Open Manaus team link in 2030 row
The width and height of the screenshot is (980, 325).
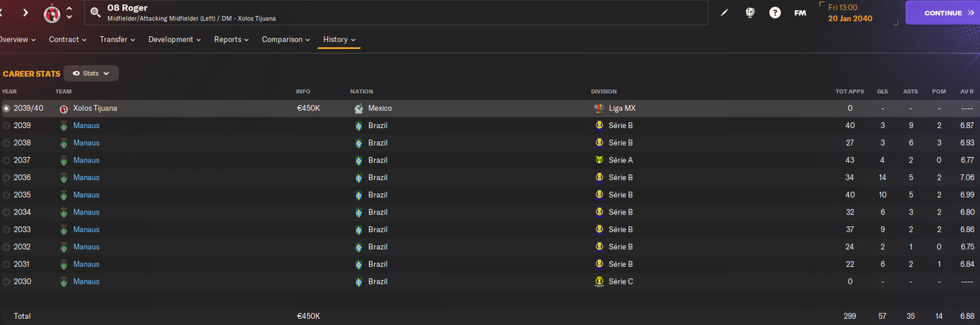pos(87,281)
